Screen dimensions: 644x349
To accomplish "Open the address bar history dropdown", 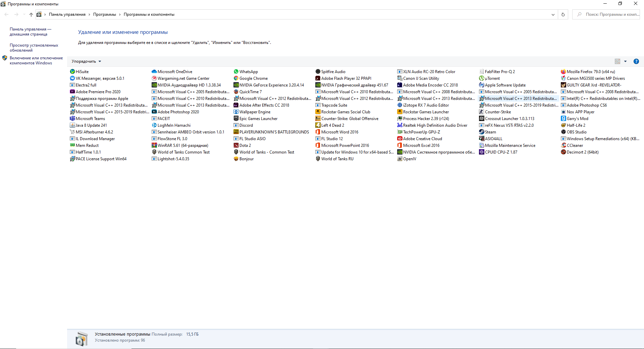I will tap(553, 14).
